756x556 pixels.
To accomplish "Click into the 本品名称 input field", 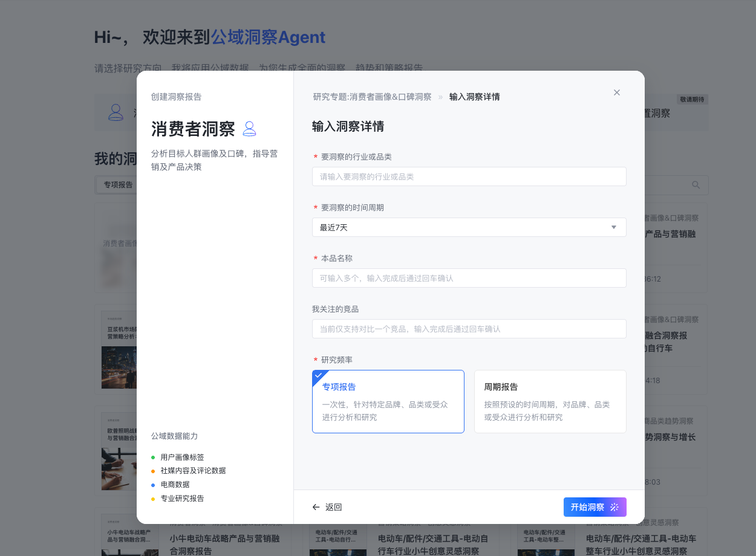I will click(x=469, y=278).
